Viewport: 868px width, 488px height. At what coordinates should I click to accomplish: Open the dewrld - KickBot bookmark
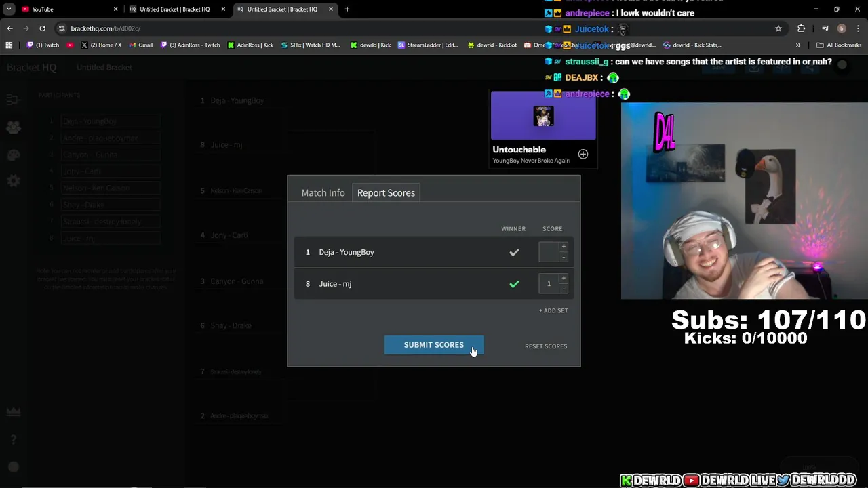pos(492,45)
